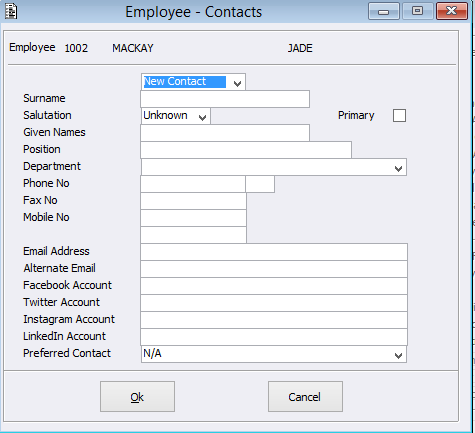This screenshot has width=475, height=433.
Task: Click the surname text MACKAY
Action: click(x=133, y=48)
